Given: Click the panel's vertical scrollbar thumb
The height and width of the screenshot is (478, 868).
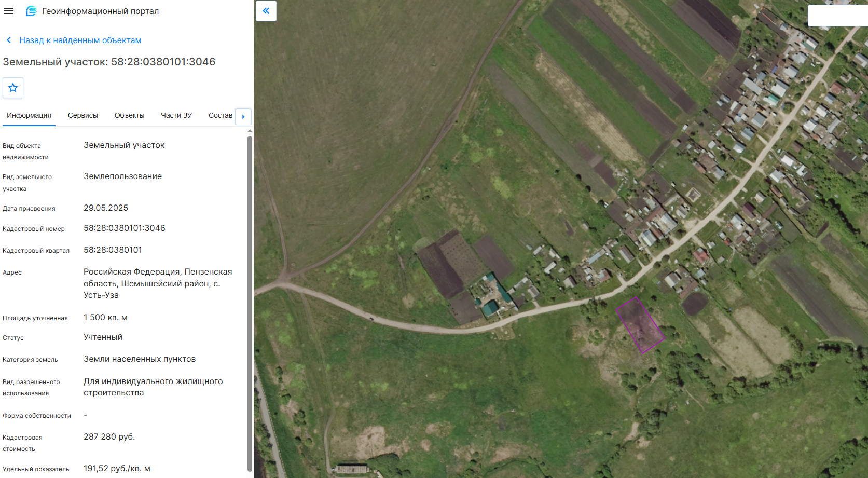Looking at the screenshot, I should pyautogui.click(x=250, y=304).
